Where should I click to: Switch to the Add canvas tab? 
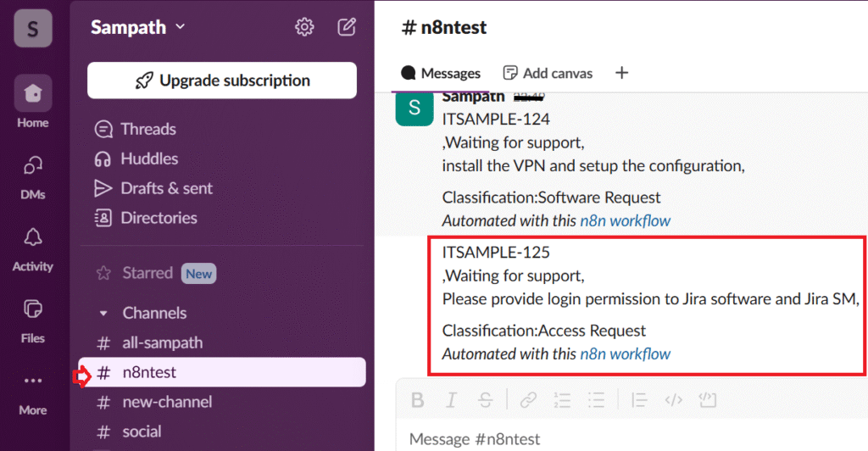tap(548, 73)
